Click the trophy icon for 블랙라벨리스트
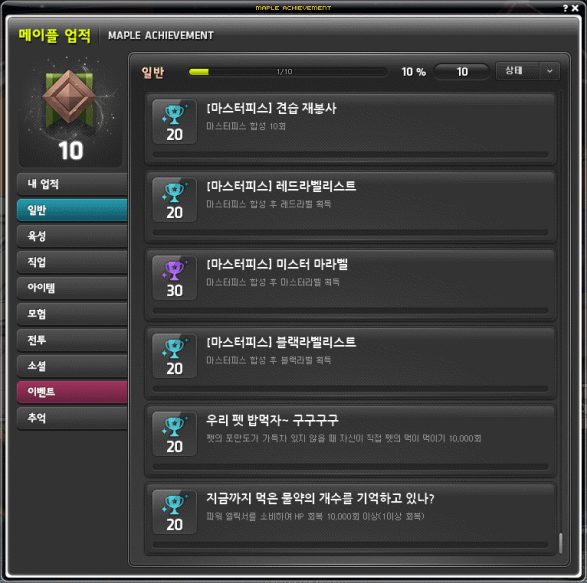Screen dimensions: 587x583 (x=174, y=348)
